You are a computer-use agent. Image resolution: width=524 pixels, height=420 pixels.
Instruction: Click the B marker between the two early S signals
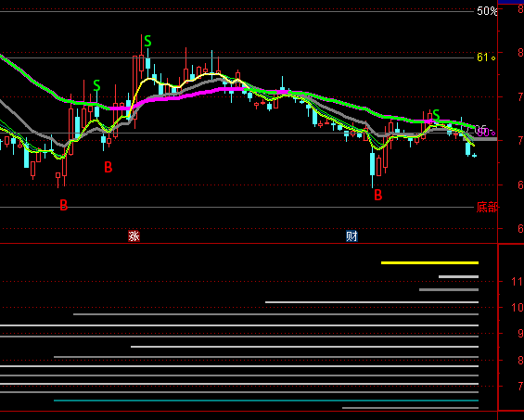(x=108, y=167)
